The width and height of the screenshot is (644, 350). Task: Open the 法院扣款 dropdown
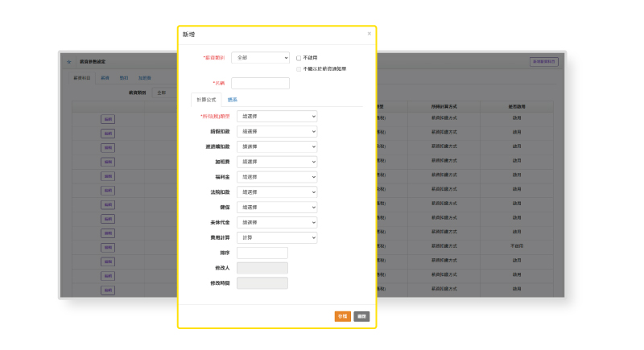(x=277, y=192)
